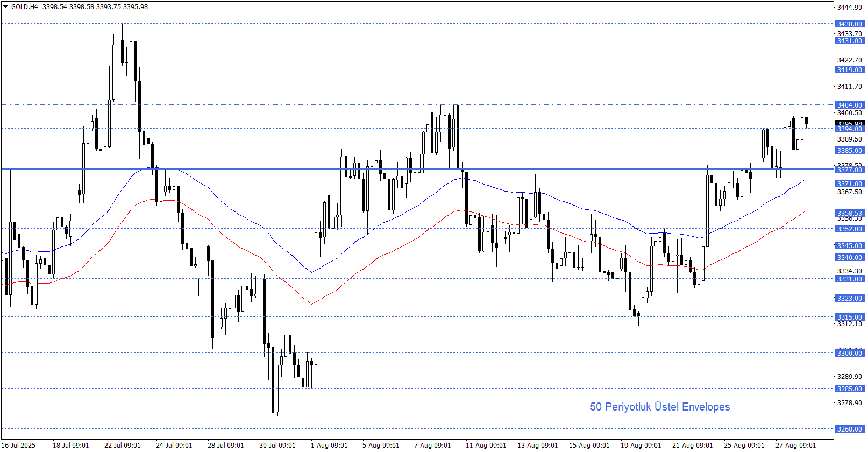868x452 pixels.
Task: Click the 3377.00 price level label
Action: coord(849,169)
